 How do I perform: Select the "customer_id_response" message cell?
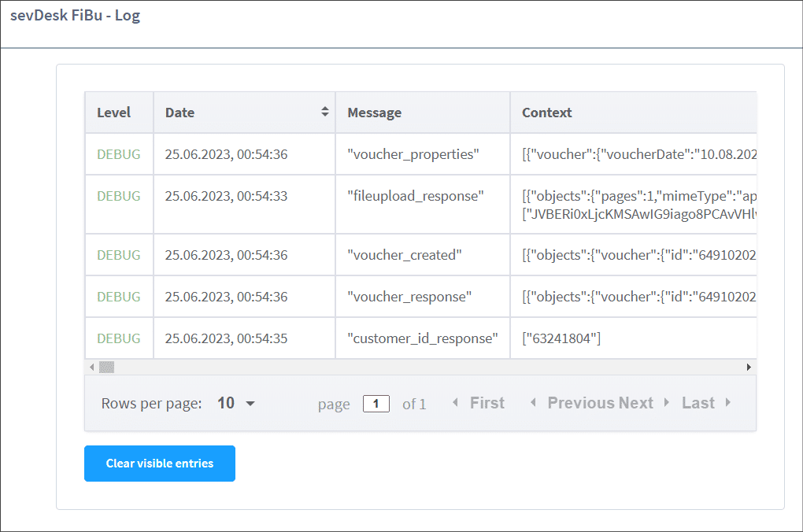pos(423,338)
